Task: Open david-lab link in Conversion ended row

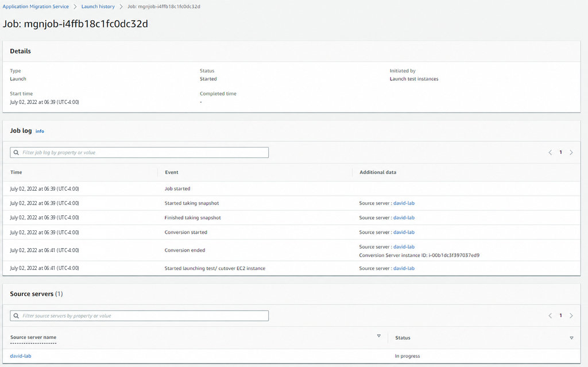Action: 404,246
